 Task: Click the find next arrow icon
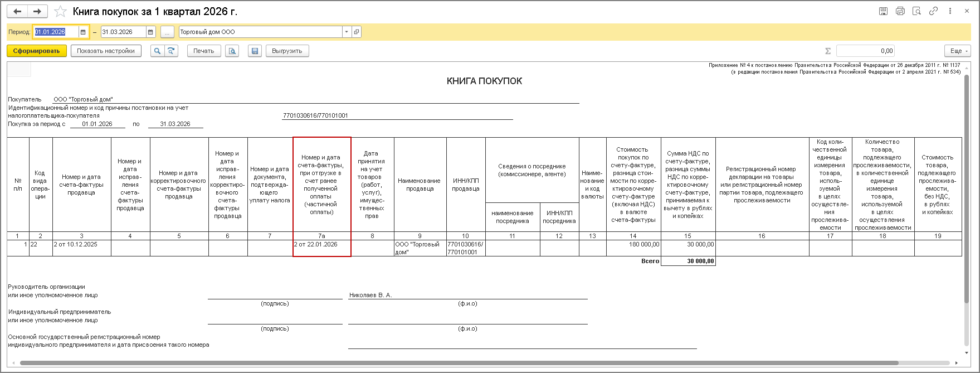pos(171,51)
